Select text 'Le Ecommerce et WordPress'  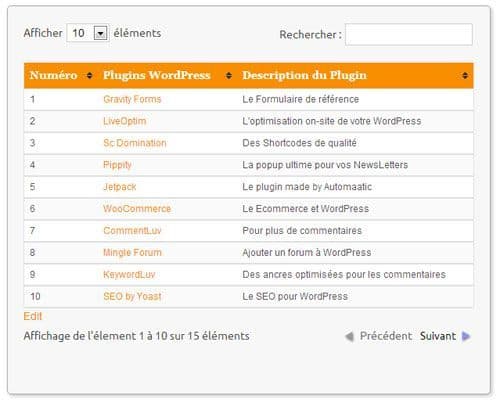[306, 209]
